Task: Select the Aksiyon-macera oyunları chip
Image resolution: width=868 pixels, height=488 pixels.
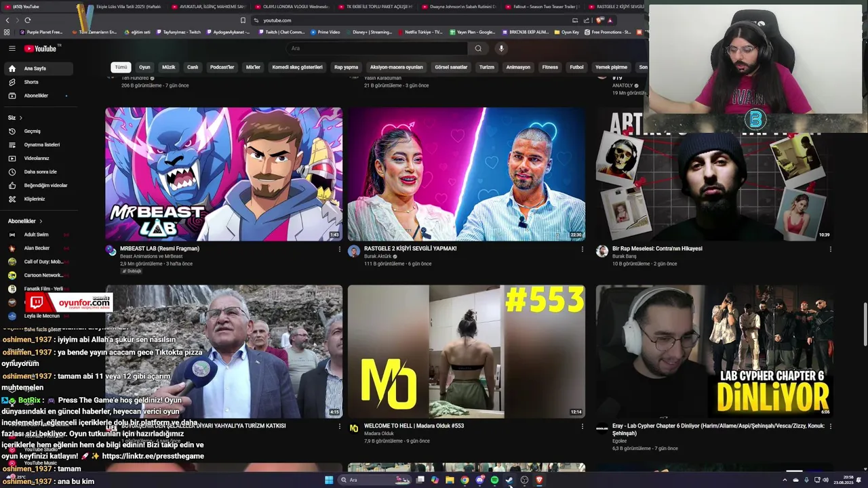Action: pyautogui.click(x=396, y=67)
